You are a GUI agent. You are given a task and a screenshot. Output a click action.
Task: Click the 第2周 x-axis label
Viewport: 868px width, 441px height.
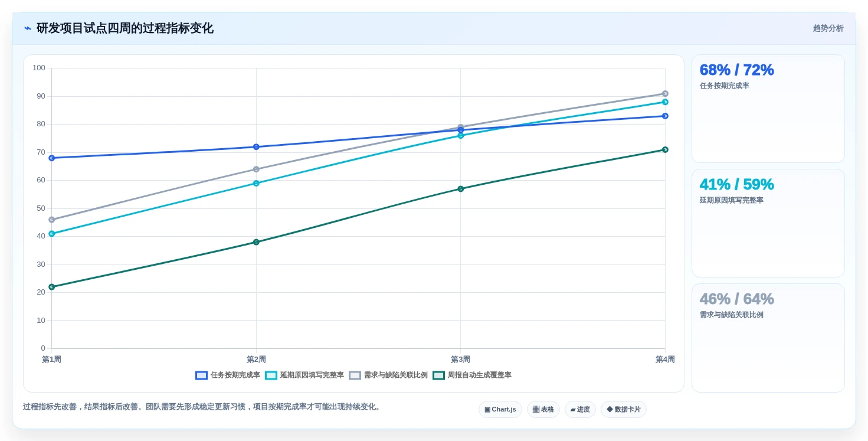coord(256,359)
